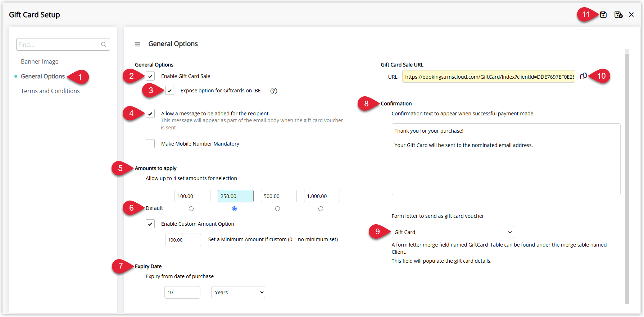Choose 500.00 as default amount

click(278, 209)
